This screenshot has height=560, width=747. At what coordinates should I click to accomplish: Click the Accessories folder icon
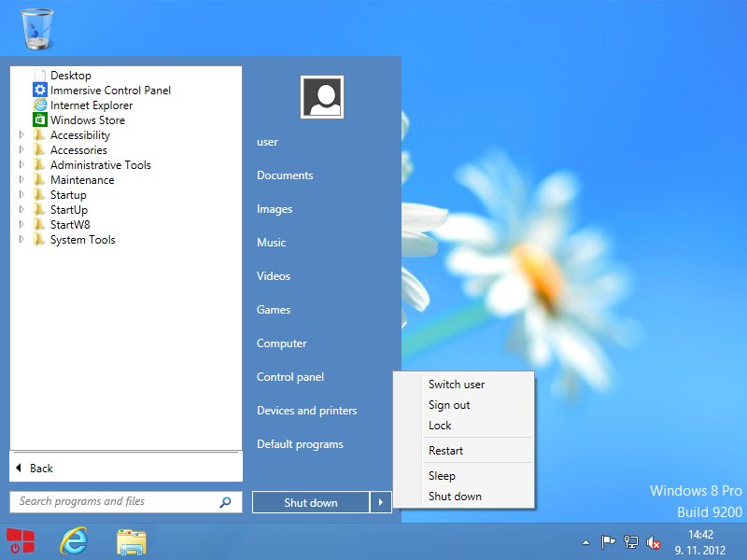tap(40, 149)
